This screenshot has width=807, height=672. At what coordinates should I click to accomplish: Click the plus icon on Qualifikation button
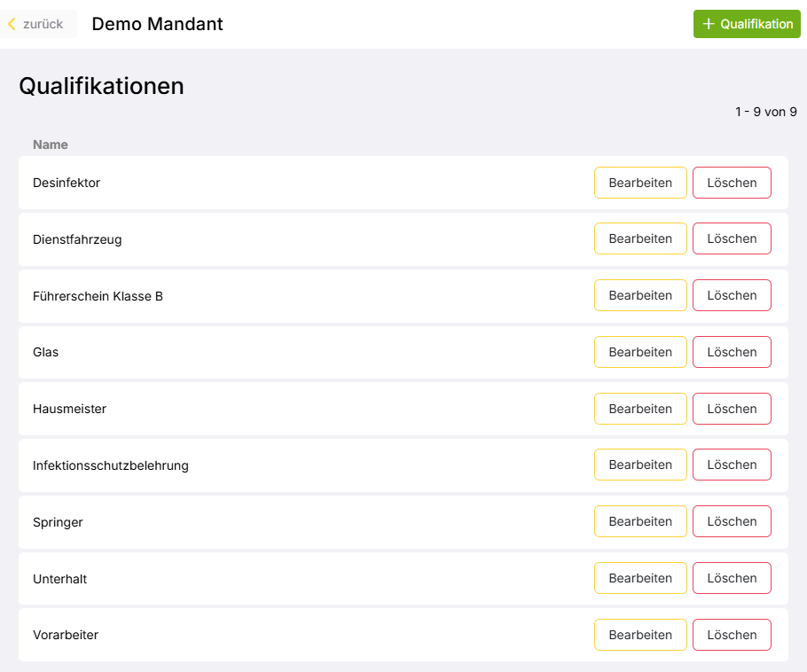tap(708, 24)
